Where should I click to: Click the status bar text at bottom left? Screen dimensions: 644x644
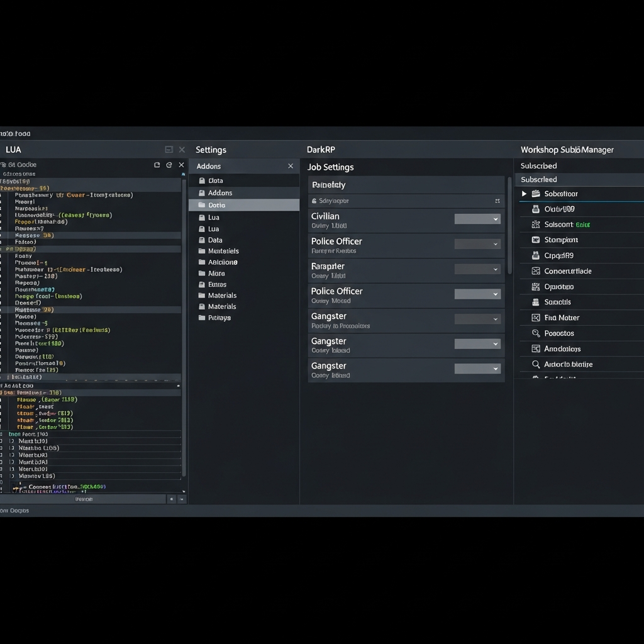point(14,511)
